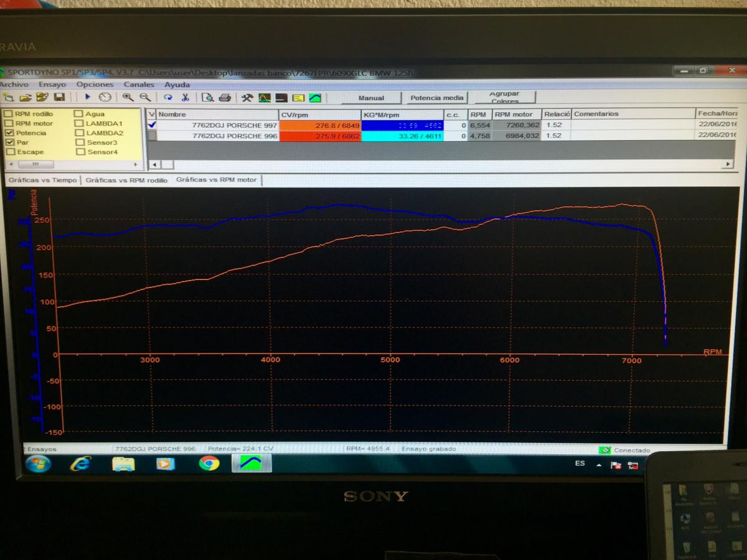Switch to Gráficas vs RPM rodillo tab
Viewport: 747px width, 560px height.
coord(126,180)
